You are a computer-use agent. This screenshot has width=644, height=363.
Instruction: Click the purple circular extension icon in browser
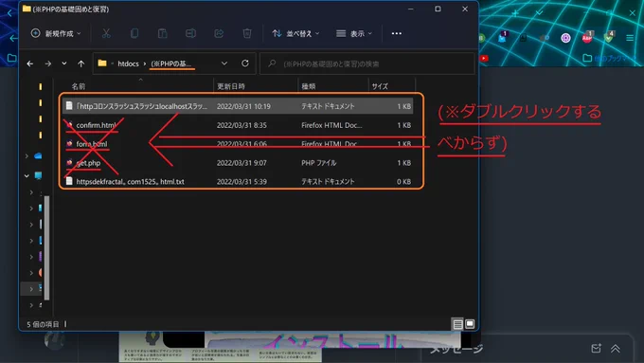tap(565, 38)
